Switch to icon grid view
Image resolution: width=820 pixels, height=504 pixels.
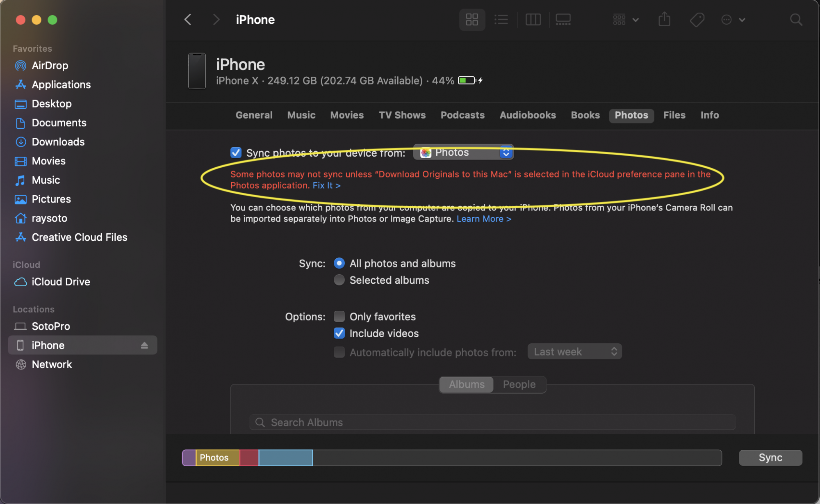coord(472,19)
